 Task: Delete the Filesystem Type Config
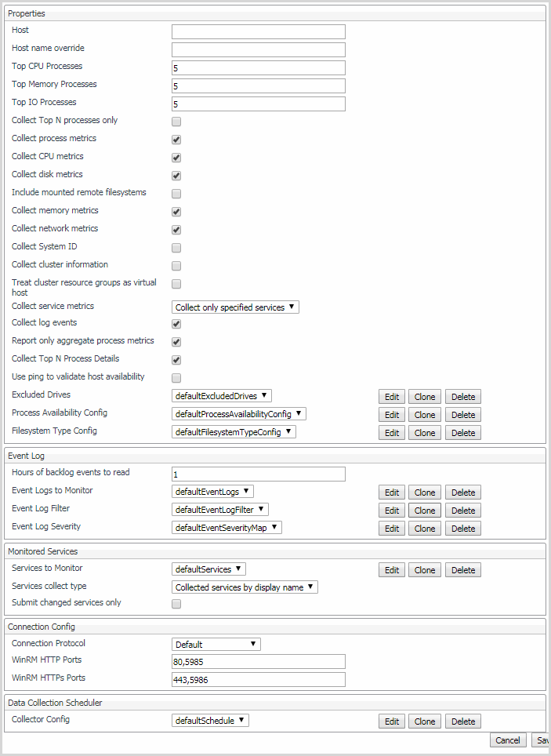click(463, 433)
